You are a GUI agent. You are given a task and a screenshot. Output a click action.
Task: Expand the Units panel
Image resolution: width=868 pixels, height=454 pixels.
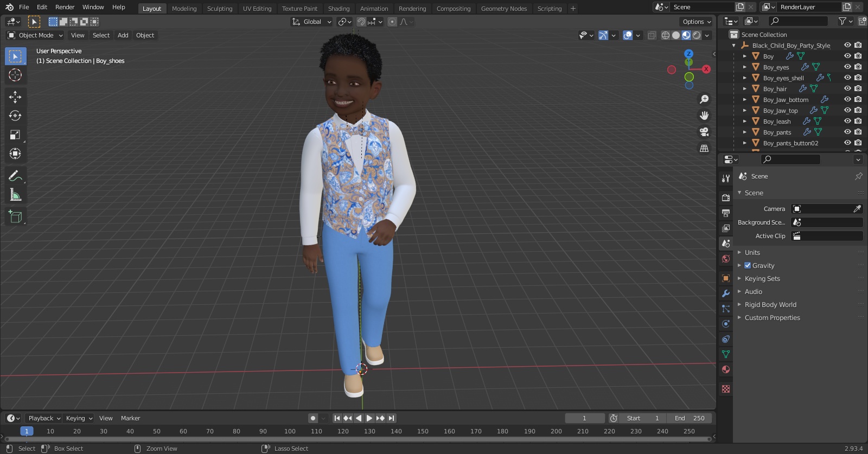tap(752, 253)
